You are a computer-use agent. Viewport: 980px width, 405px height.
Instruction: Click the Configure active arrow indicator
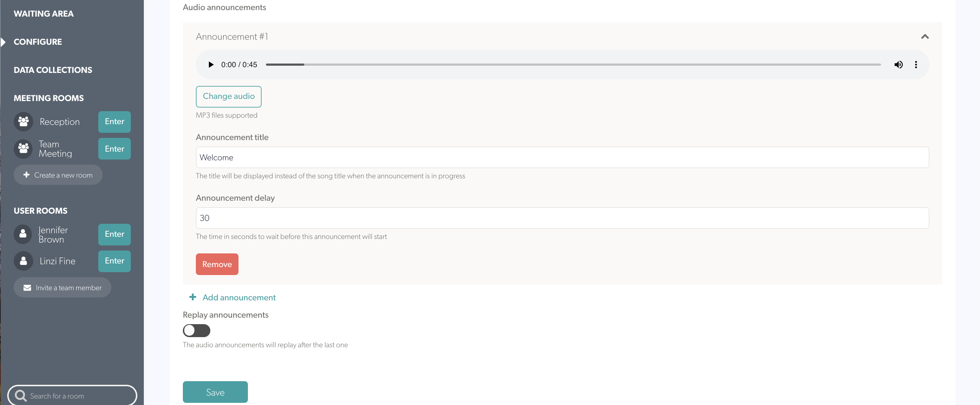point(3,42)
